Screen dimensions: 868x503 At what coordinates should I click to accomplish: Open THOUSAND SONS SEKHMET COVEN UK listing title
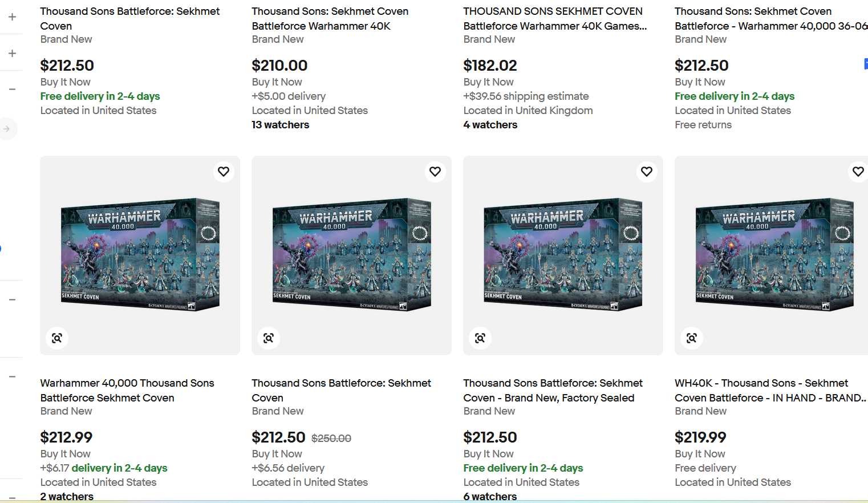point(555,18)
